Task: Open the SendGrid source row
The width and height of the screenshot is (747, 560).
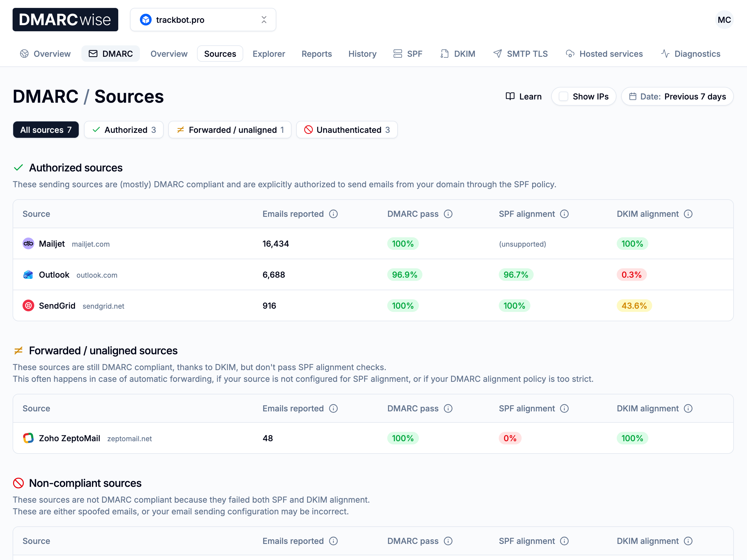Action: 373,306
